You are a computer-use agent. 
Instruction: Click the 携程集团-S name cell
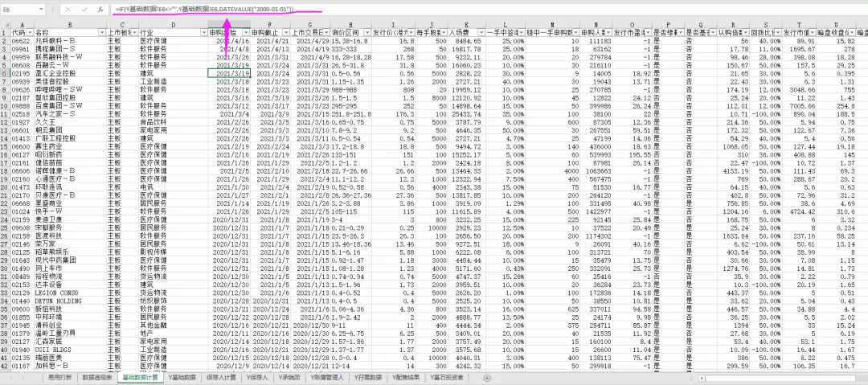(70, 49)
